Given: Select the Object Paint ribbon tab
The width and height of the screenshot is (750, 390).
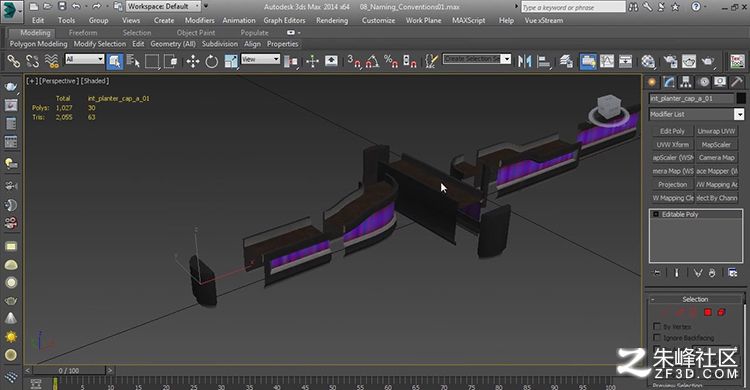Looking at the screenshot, I should point(196,33).
